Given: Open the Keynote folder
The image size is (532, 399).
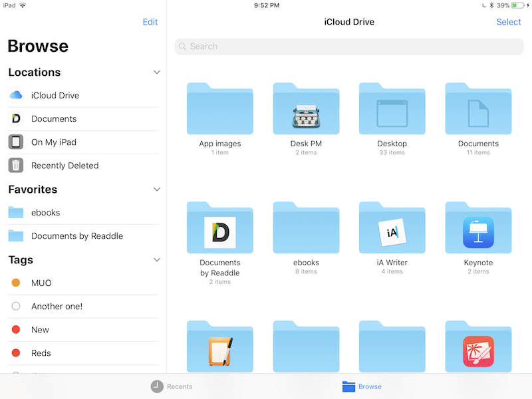Looking at the screenshot, I should (x=478, y=229).
